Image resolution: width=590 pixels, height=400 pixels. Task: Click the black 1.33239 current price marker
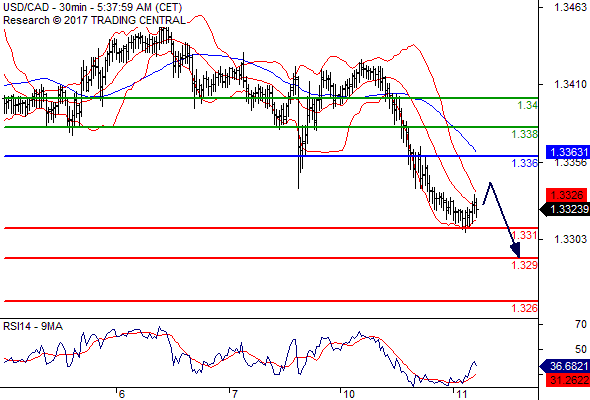(565, 209)
